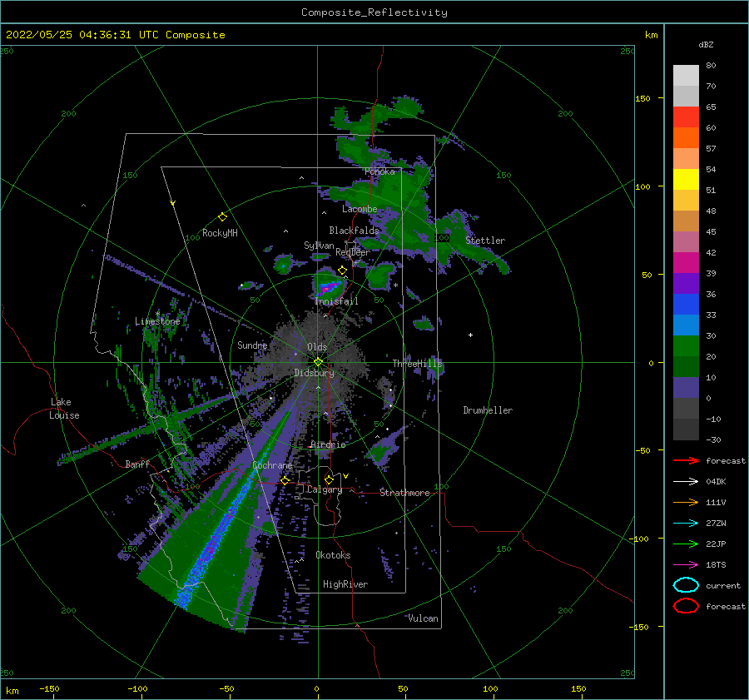Click the Stettler city label
Viewport: 749px width, 700px height.
coord(485,241)
